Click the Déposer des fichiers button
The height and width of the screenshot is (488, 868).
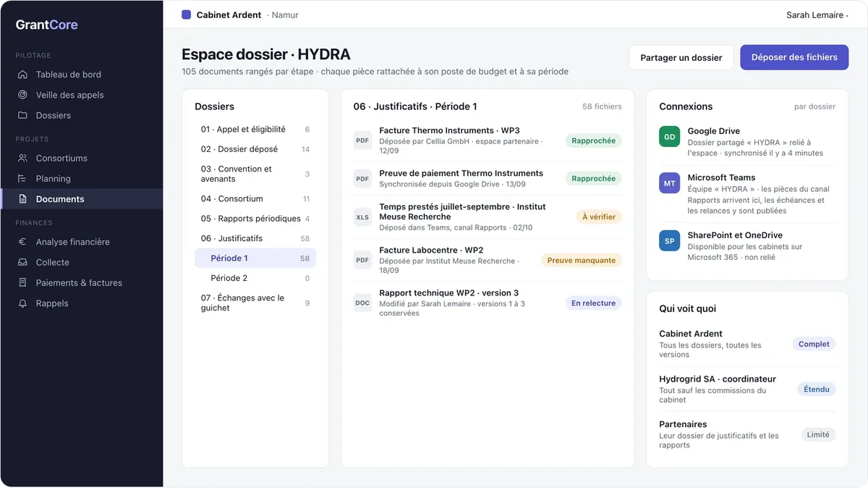(794, 57)
